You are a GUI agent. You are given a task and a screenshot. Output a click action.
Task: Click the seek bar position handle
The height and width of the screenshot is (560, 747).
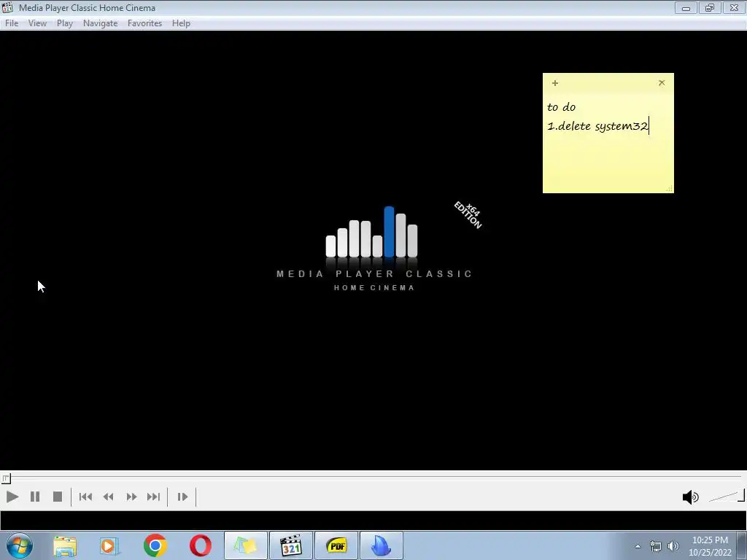tap(6, 478)
